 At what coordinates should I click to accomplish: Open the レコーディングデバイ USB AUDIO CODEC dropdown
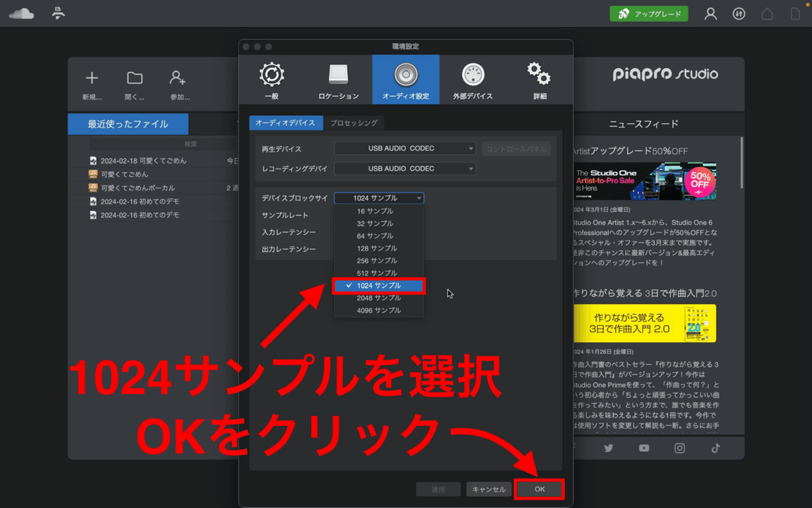coord(405,168)
